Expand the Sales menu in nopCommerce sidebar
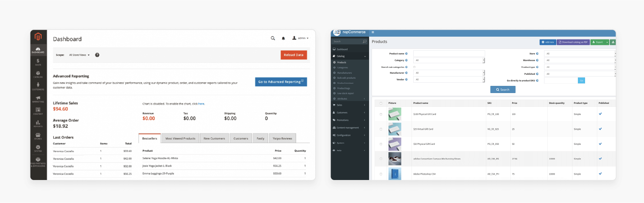Viewport: 644px width, 203px height. (349, 105)
